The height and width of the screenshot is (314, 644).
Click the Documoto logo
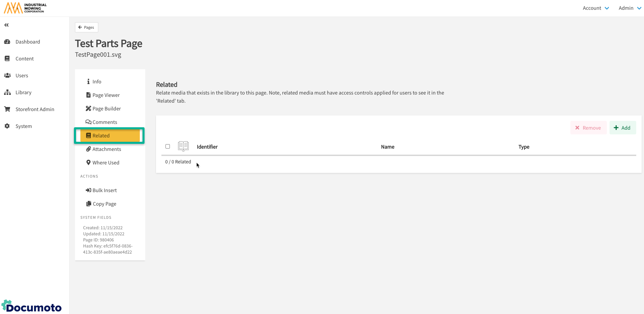(32, 307)
